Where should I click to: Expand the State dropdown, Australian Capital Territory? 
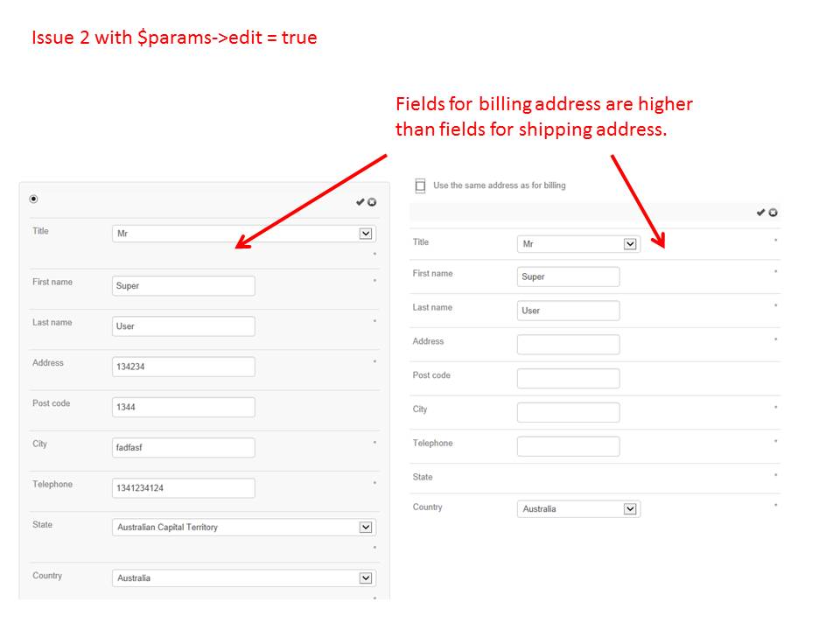pos(244,528)
